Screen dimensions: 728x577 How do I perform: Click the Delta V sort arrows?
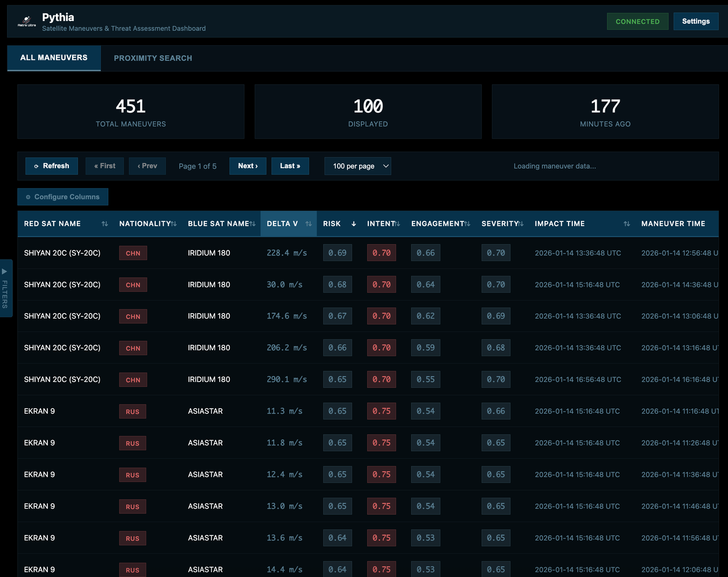click(x=309, y=224)
